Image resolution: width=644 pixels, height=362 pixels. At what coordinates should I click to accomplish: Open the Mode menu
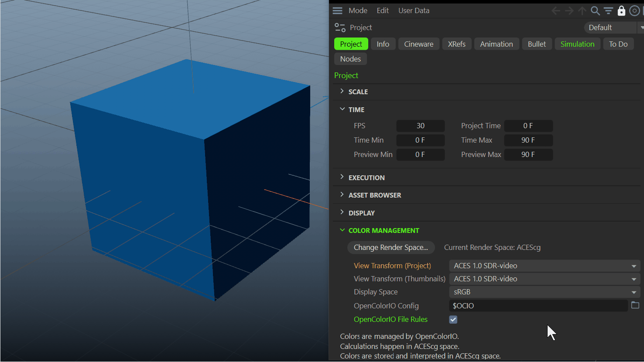pos(358,10)
